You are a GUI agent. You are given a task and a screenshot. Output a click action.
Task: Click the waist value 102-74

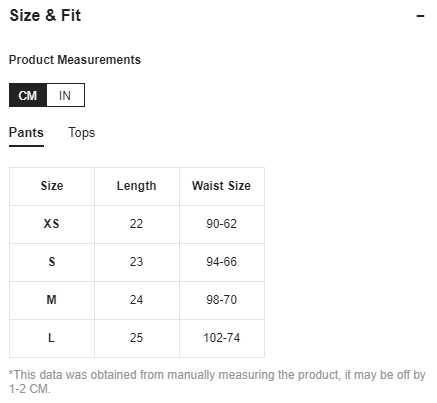(222, 338)
